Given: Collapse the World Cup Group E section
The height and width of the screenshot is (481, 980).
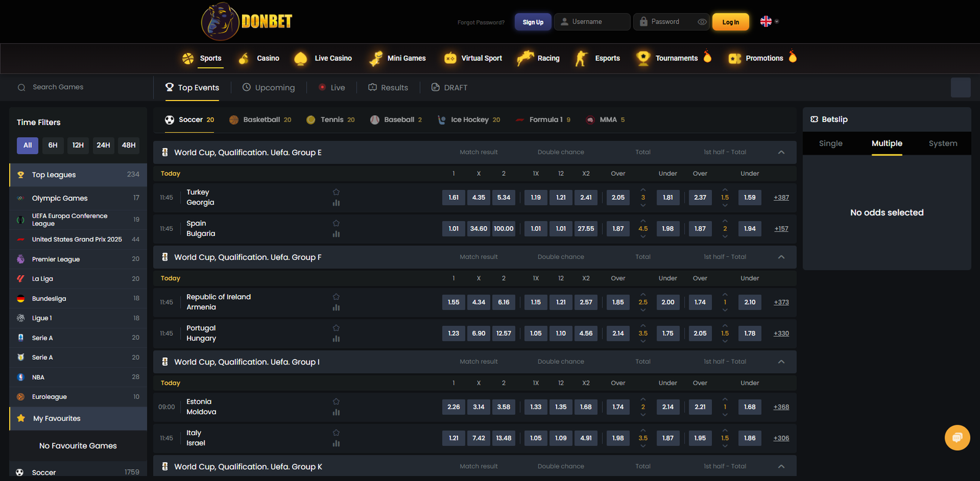Looking at the screenshot, I should [781, 153].
